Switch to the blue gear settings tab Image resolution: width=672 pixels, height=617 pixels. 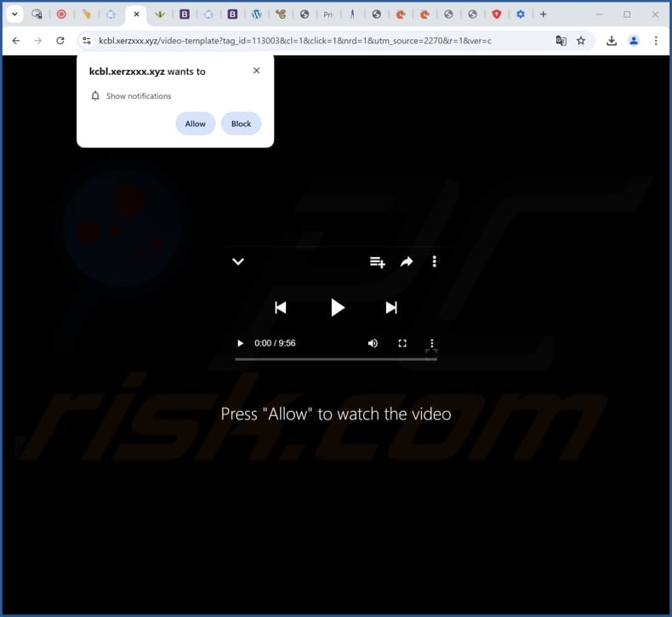point(521,14)
